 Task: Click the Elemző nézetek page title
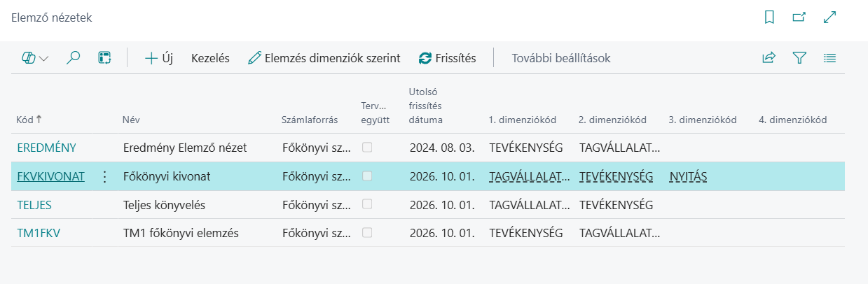point(52,18)
